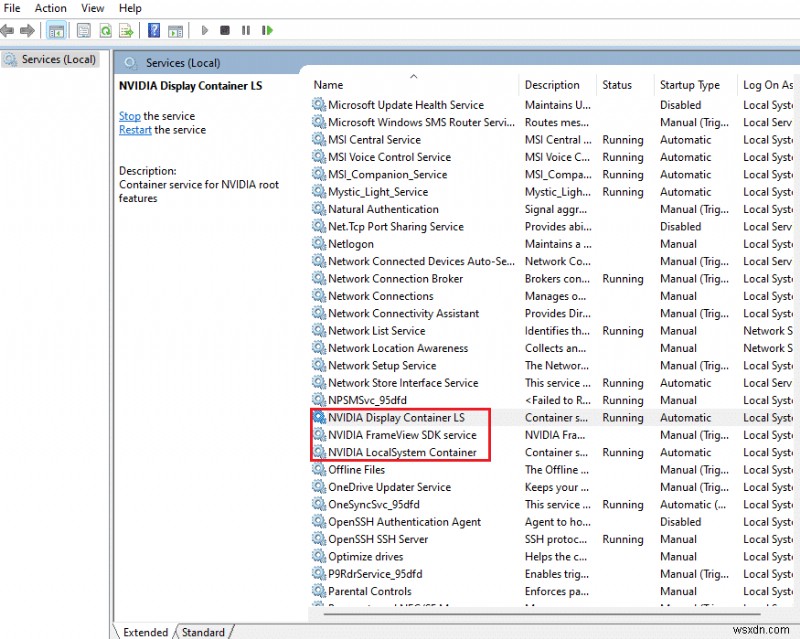The height and width of the screenshot is (639, 800).
Task: Select the NPSMSvc_95dfd service
Action: 554,400
